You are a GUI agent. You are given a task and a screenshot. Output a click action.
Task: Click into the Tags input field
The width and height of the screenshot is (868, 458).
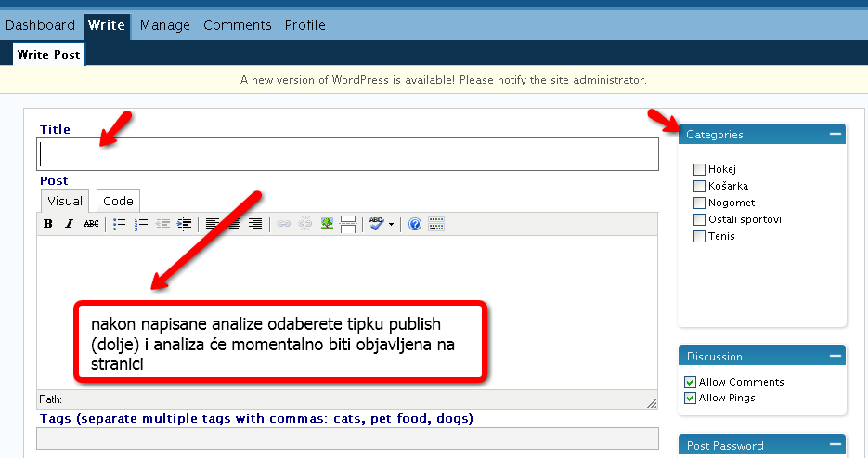(x=347, y=438)
